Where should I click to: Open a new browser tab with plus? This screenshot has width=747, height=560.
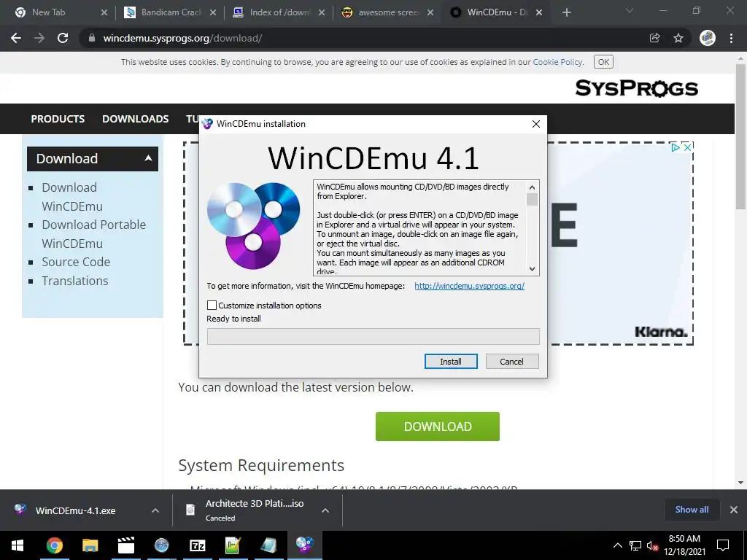pos(566,12)
